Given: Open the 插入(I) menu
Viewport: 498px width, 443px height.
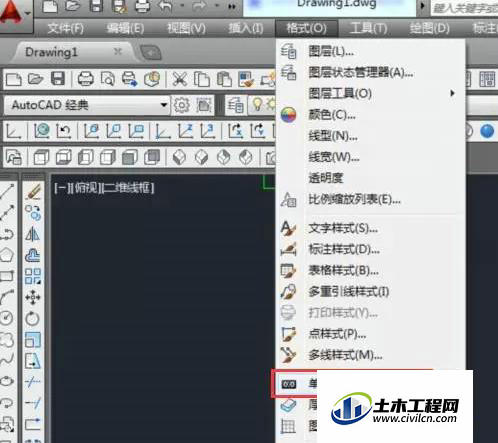Looking at the screenshot, I should (246, 28).
